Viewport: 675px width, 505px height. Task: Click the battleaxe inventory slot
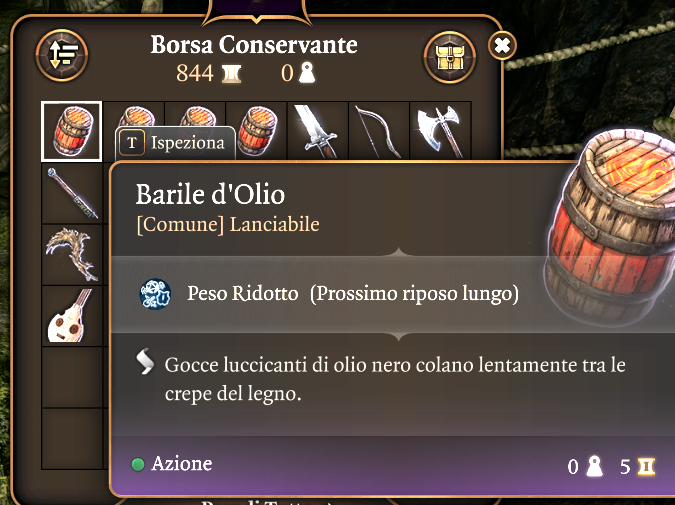(x=440, y=131)
